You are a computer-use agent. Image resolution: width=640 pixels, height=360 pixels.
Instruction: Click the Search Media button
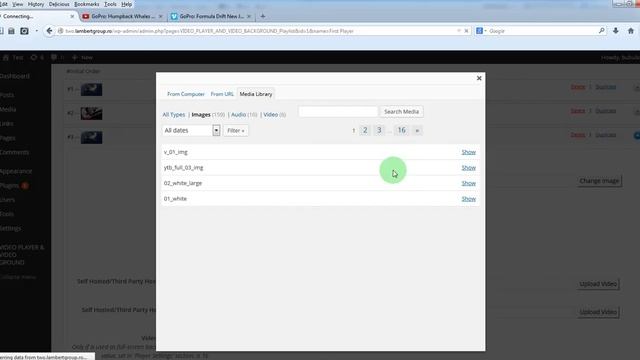[x=401, y=111]
